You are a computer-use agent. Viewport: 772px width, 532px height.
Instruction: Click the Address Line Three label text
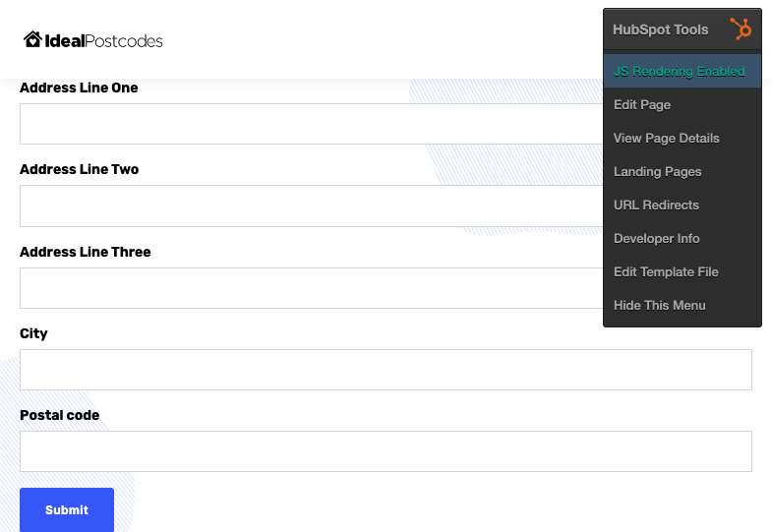[86, 252]
